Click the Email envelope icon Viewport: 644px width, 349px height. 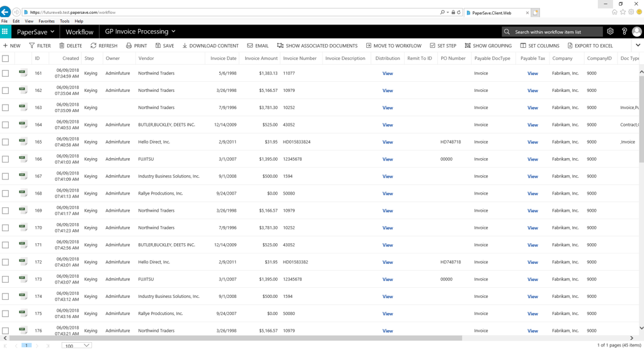[x=250, y=45]
